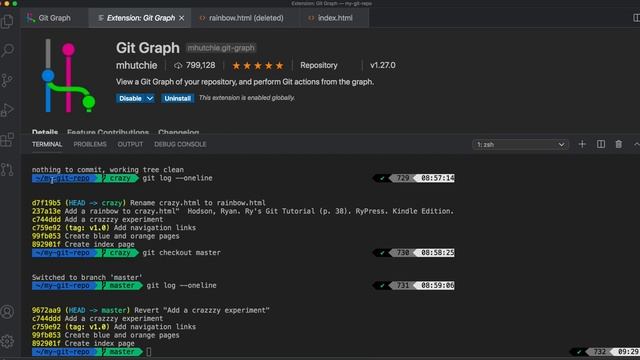Click 'This extension is enabled globally' text
The width and height of the screenshot is (640, 360).
click(x=247, y=98)
